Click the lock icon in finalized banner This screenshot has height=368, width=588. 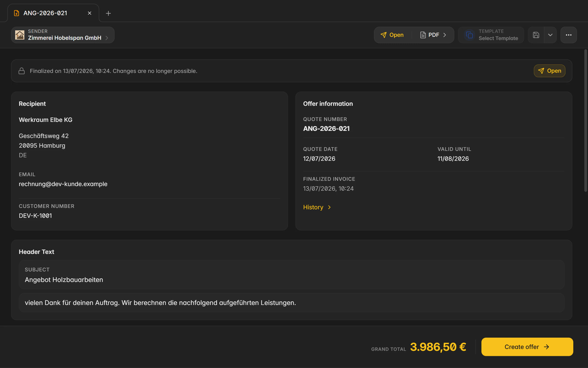click(22, 71)
